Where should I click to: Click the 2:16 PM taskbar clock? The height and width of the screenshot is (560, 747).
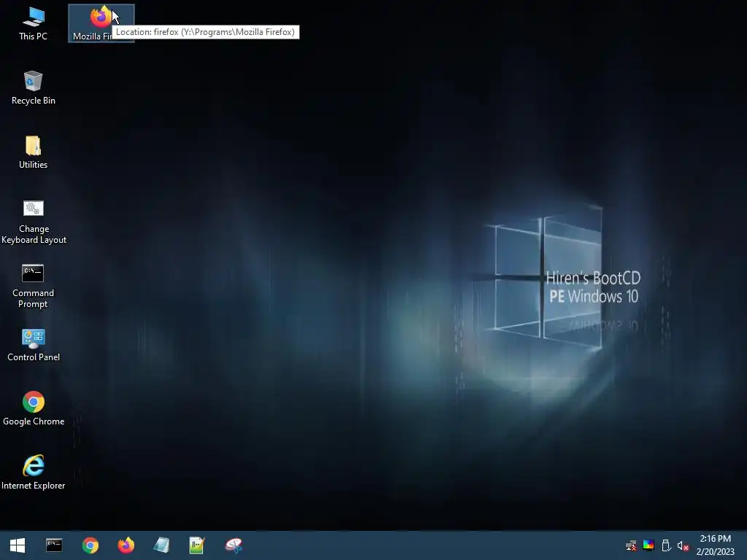tap(715, 539)
